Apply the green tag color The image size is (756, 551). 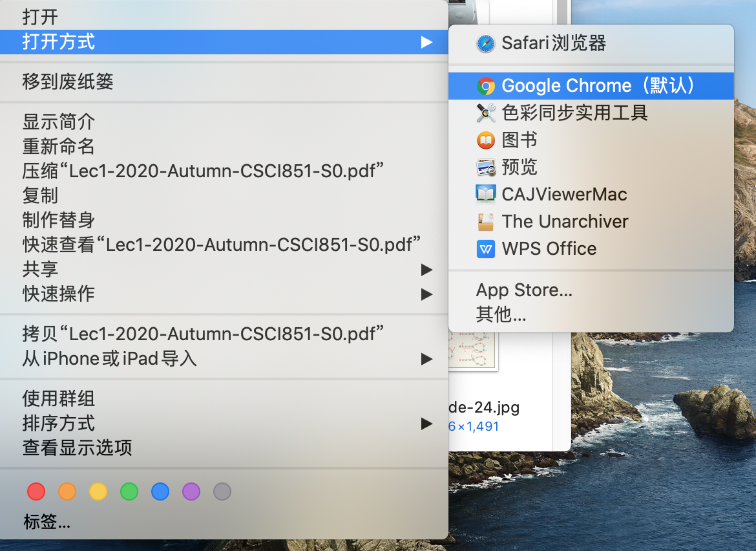tap(129, 492)
